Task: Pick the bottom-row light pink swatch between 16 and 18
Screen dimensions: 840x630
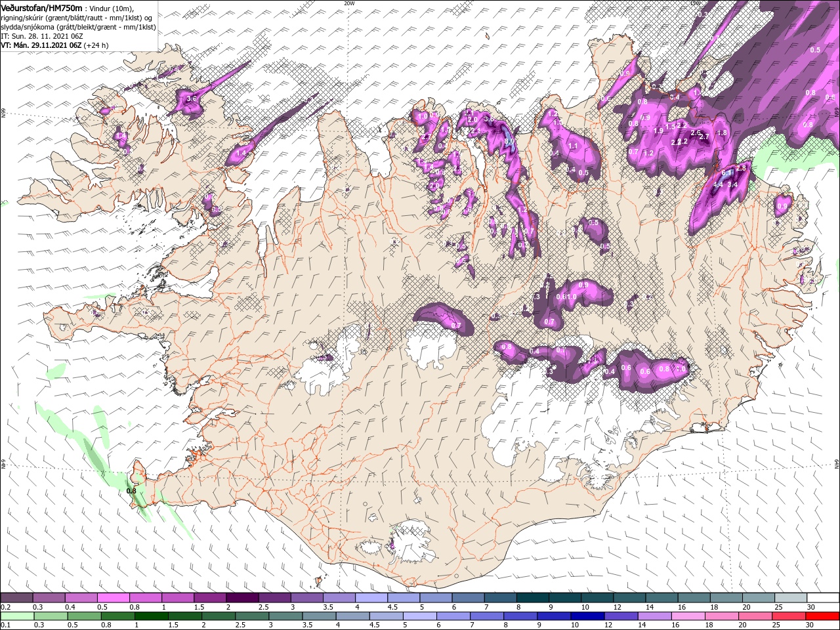Action: point(687,616)
